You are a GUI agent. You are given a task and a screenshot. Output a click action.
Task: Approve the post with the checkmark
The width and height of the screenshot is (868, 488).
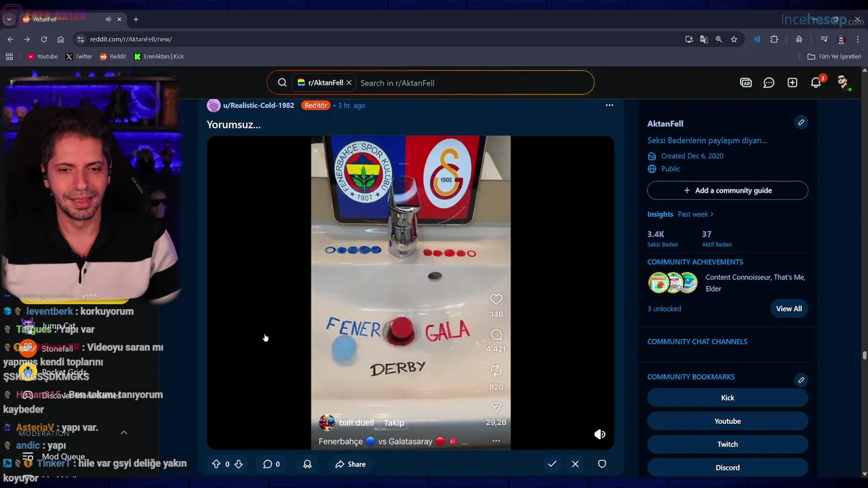point(552,464)
